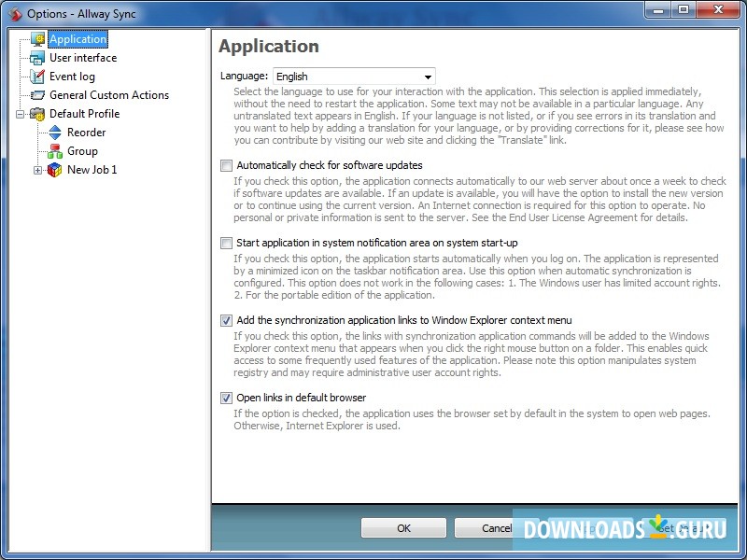The image size is (747, 560).
Task: Click the Allway Sync title bar icon
Action: (15, 14)
